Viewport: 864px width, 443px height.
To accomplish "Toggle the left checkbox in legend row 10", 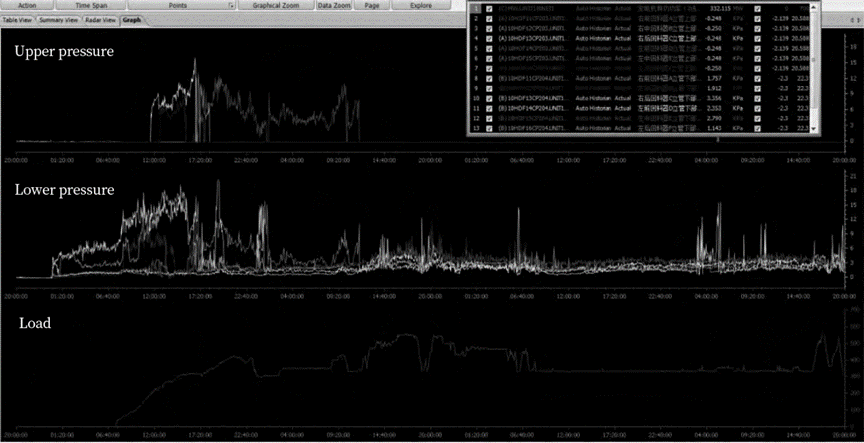I will tap(489, 98).
